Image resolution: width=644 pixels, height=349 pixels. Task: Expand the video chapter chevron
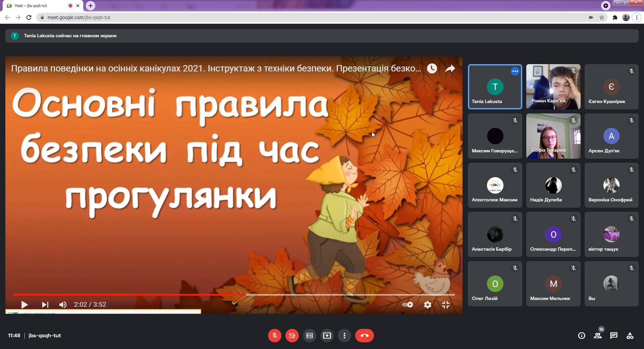tap(234, 304)
